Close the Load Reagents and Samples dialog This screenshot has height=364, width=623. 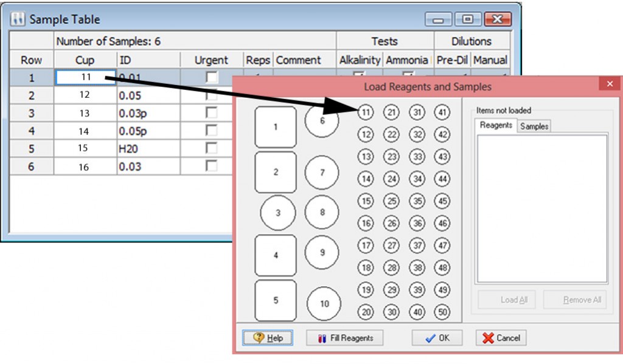(x=610, y=84)
